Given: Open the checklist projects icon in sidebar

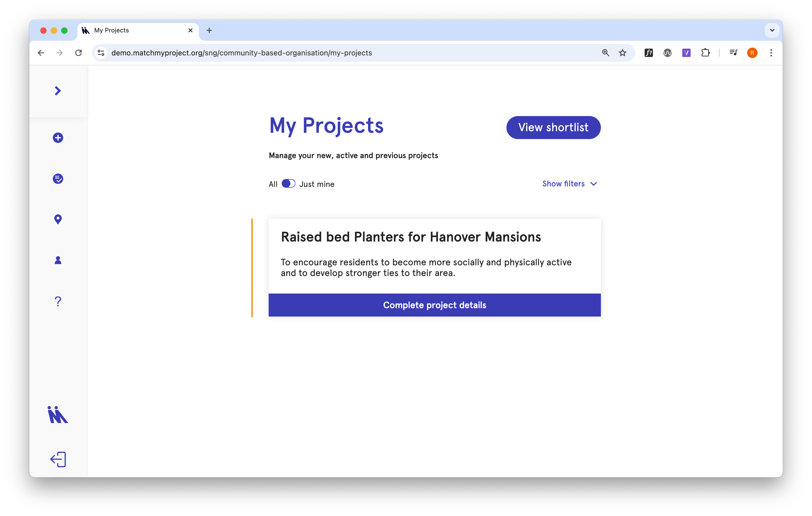Looking at the screenshot, I should pos(58,179).
